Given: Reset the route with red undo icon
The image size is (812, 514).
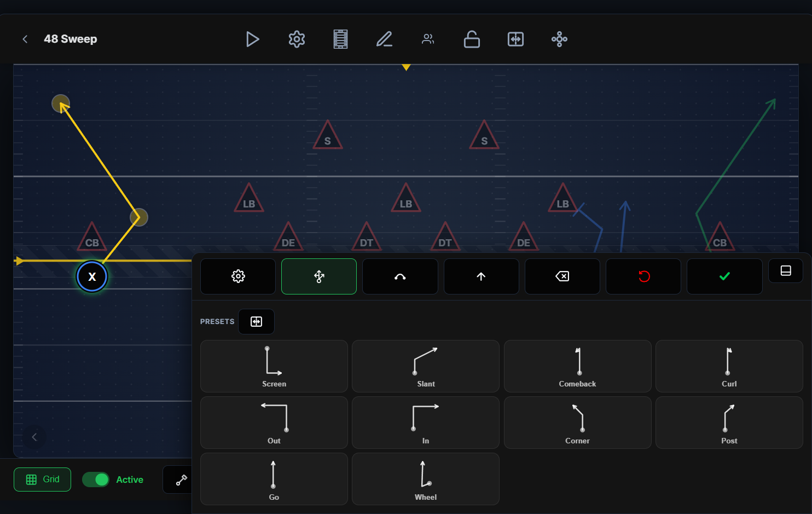Looking at the screenshot, I should click(x=643, y=276).
